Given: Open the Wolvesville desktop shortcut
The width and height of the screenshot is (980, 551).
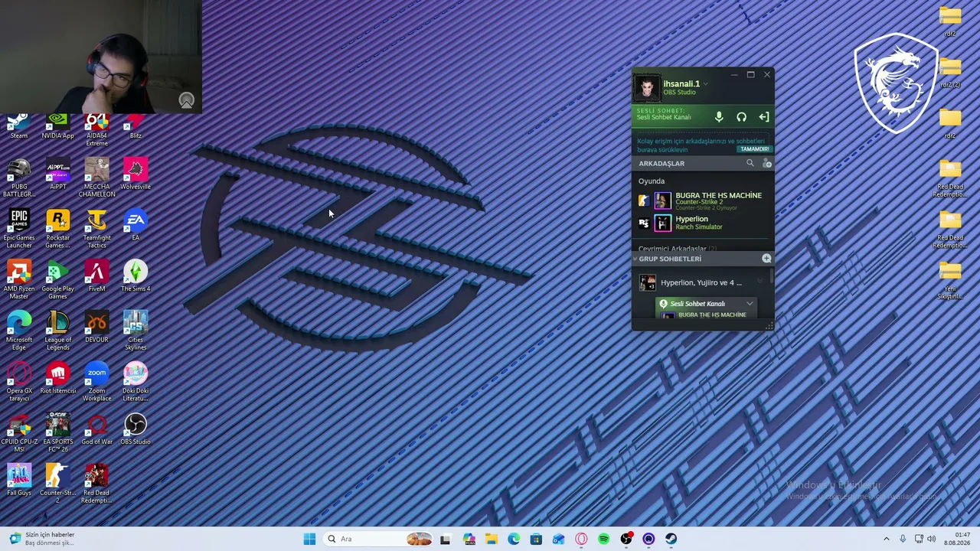Looking at the screenshot, I should tap(136, 174).
